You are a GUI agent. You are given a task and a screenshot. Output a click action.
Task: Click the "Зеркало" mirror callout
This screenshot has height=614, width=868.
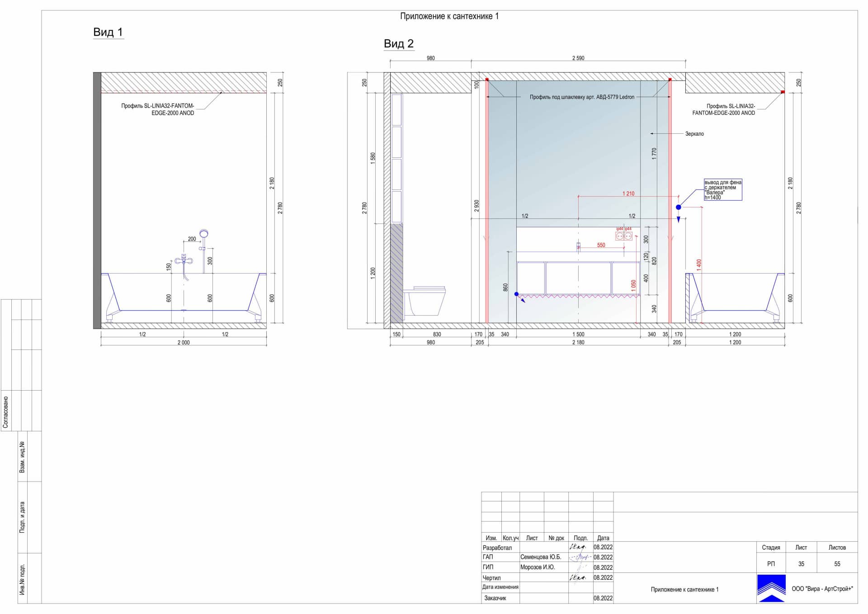click(x=694, y=134)
